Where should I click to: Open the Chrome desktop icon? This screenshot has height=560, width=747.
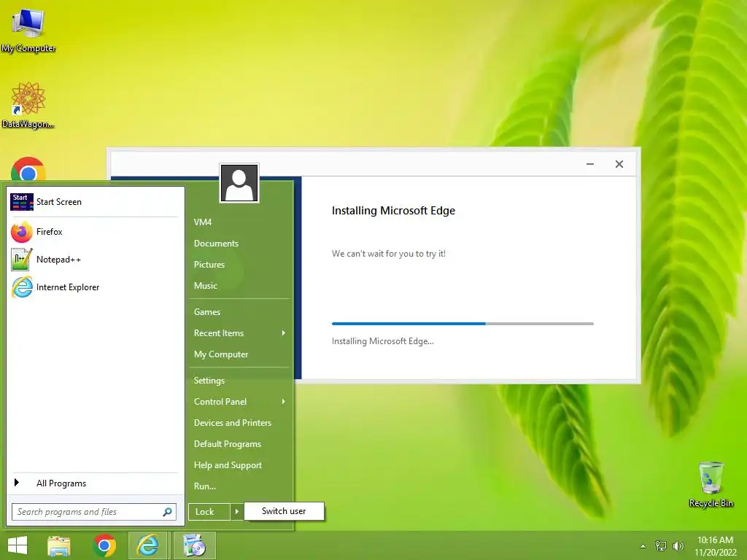tap(28, 169)
